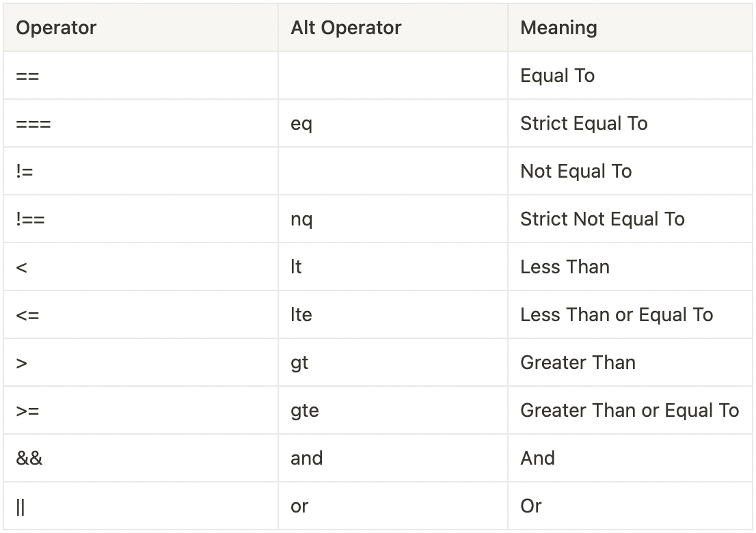This screenshot has width=756, height=533.
Task: Select the "!==" operator cell
Action: point(31,219)
